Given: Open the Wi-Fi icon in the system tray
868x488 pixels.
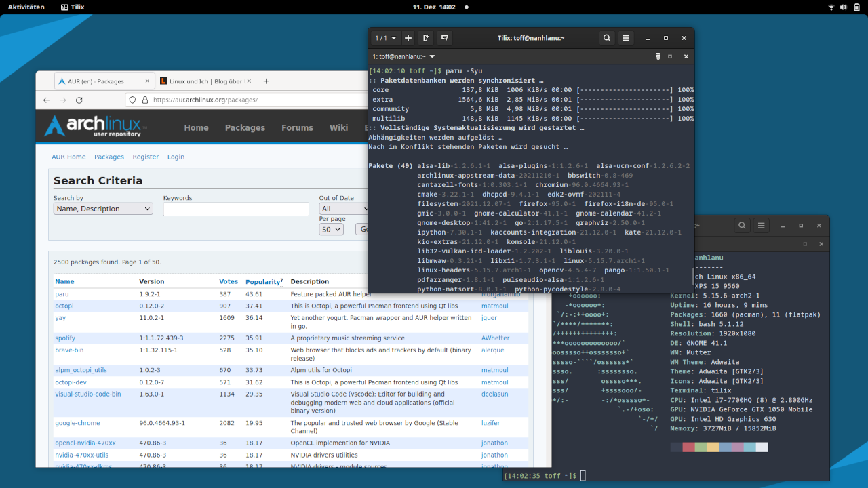Looking at the screenshot, I should coord(831,7).
